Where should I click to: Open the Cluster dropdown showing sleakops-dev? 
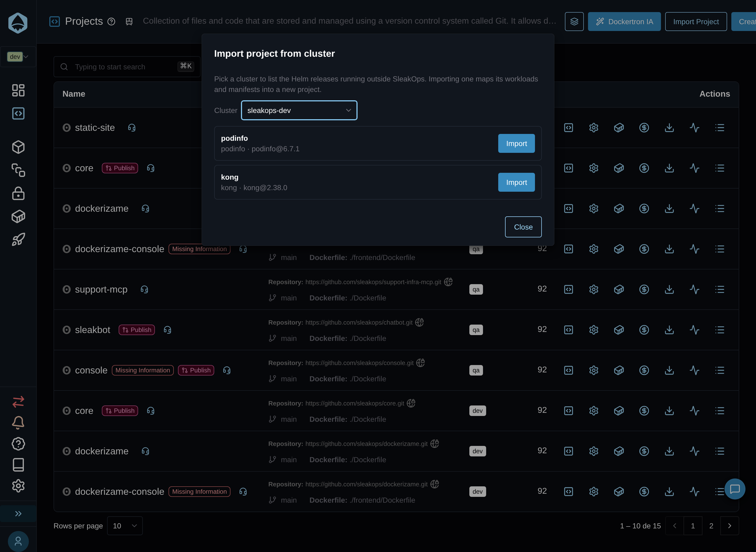299,110
